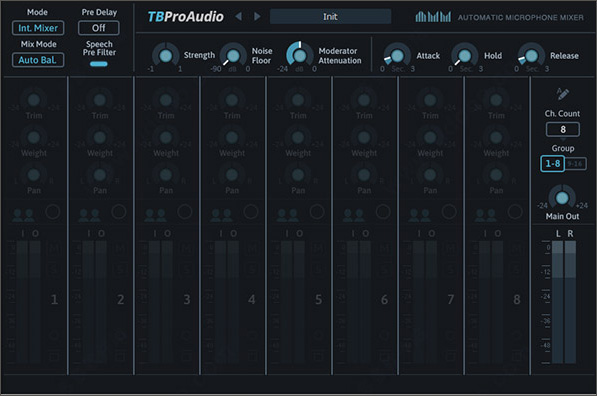Click the Release time knob
This screenshot has width=597, height=396.
pyautogui.click(x=532, y=56)
